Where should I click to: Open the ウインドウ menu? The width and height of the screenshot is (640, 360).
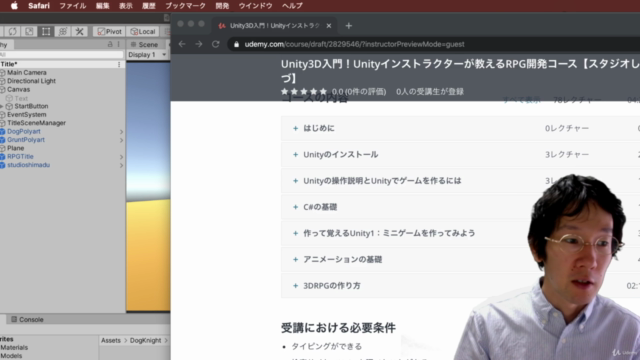tap(256, 6)
